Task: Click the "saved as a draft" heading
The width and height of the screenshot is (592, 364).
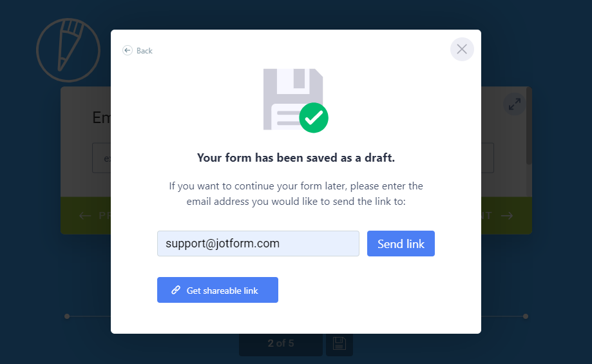Action: click(x=296, y=158)
